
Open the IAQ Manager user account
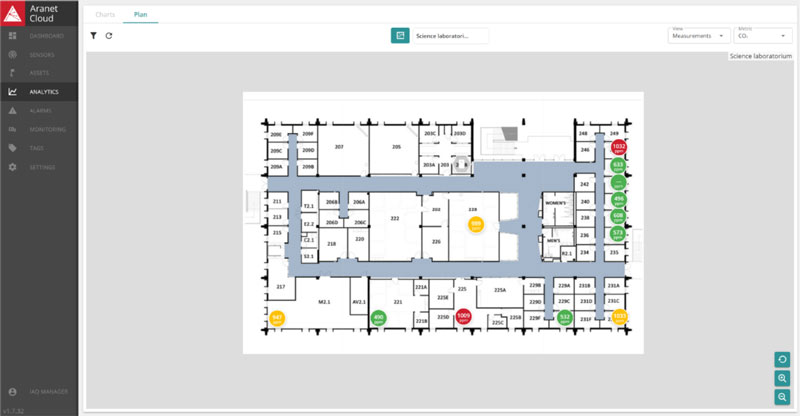click(39, 391)
